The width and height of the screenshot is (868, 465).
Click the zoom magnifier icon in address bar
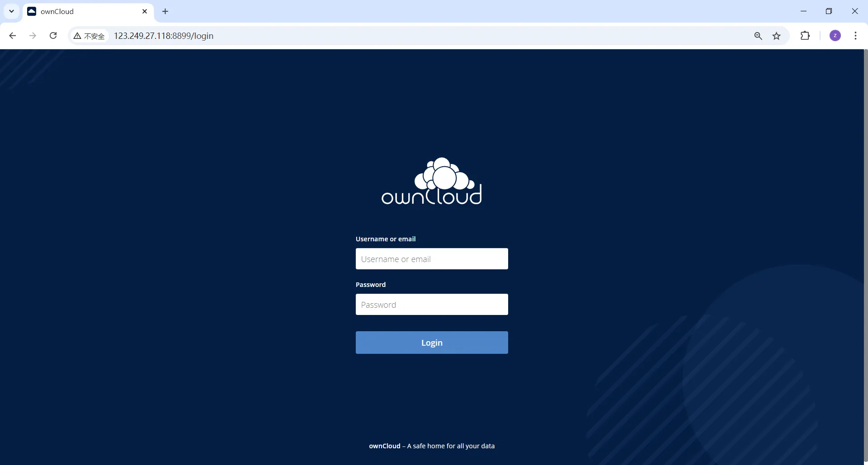(x=758, y=36)
